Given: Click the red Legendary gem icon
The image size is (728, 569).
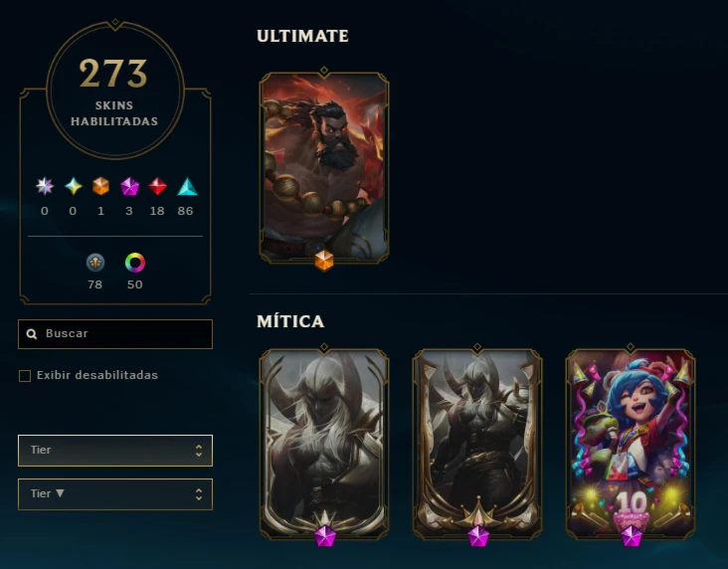Looking at the screenshot, I should 157,186.
